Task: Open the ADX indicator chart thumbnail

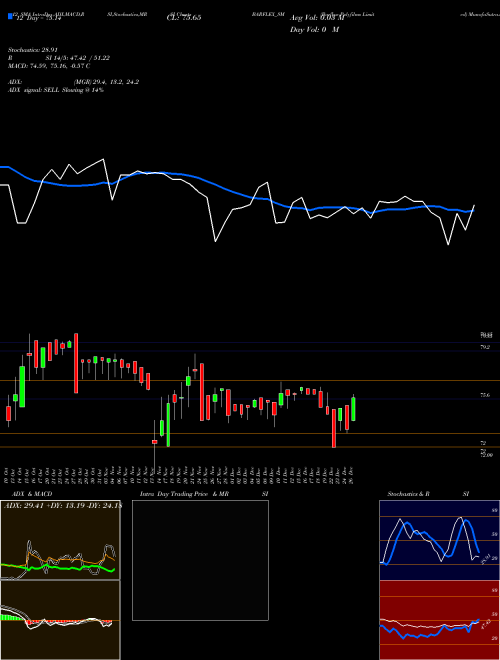Action: 60,540
